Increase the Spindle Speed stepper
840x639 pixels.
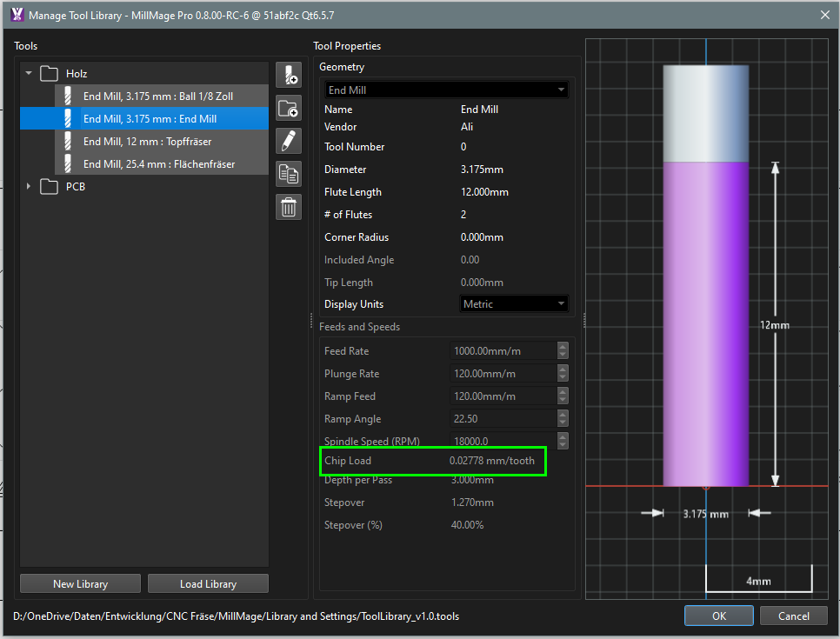[x=563, y=437]
